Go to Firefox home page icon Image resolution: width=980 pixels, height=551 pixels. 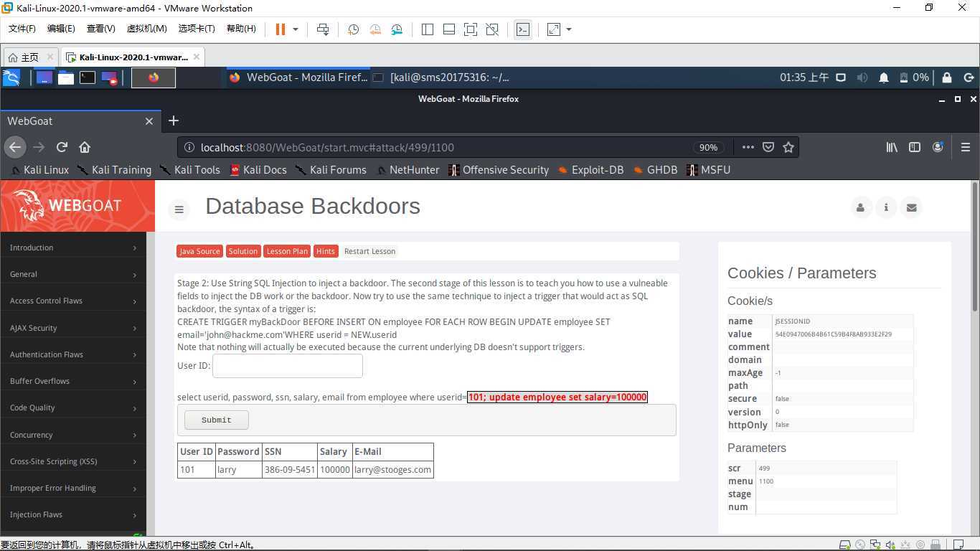tap(85, 147)
